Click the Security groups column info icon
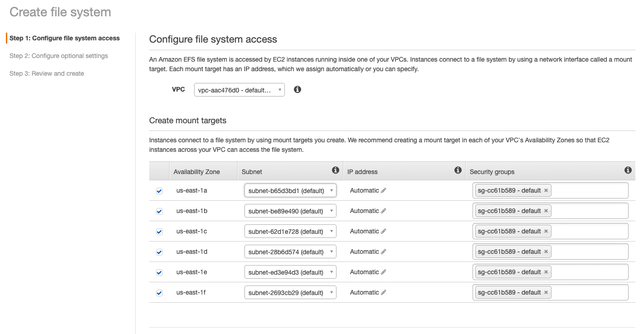The width and height of the screenshot is (644, 334). (628, 170)
